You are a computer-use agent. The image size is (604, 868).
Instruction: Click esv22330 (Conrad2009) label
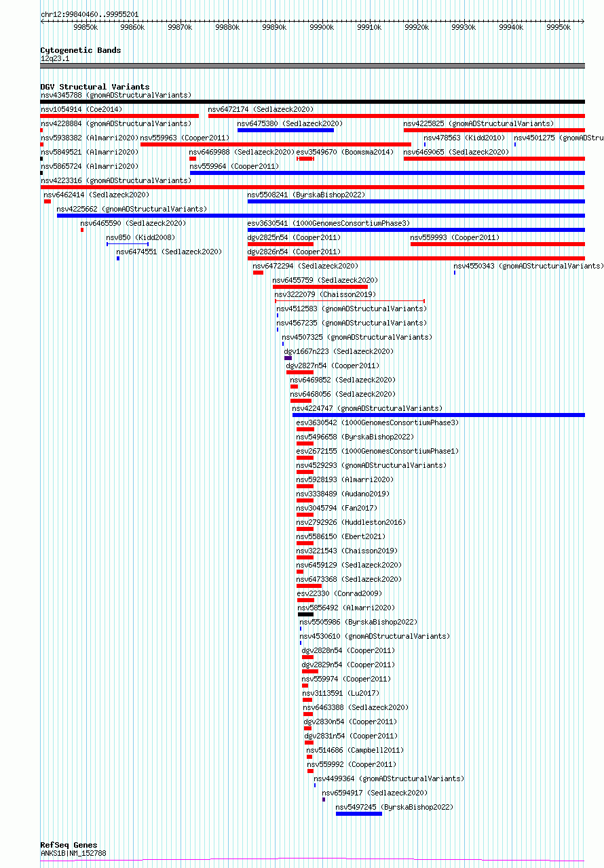click(x=339, y=593)
